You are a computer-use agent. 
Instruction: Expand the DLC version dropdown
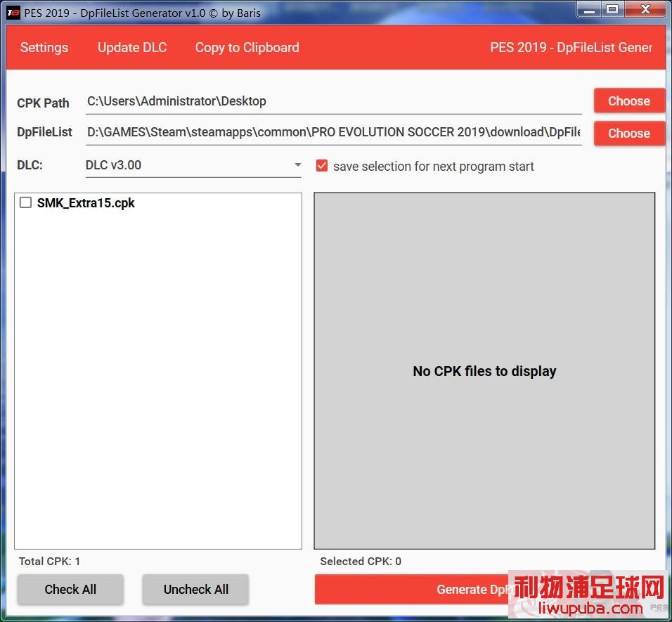pos(193,165)
